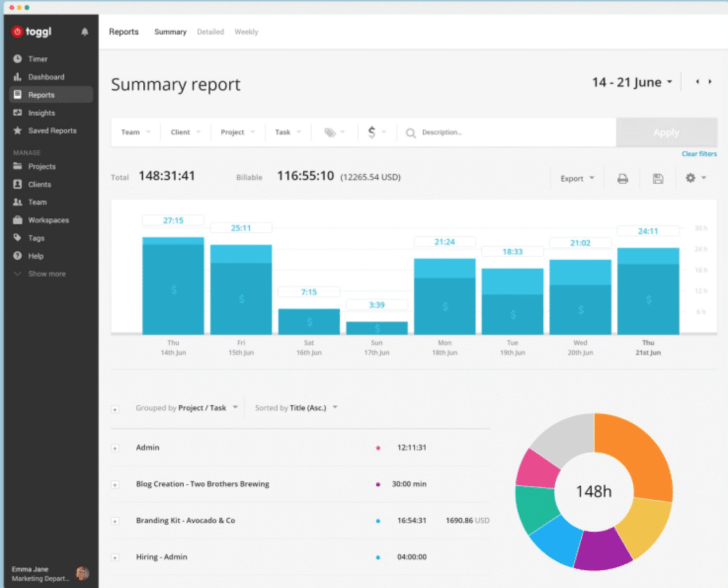Open the billable dollar sign filter

[372, 132]
